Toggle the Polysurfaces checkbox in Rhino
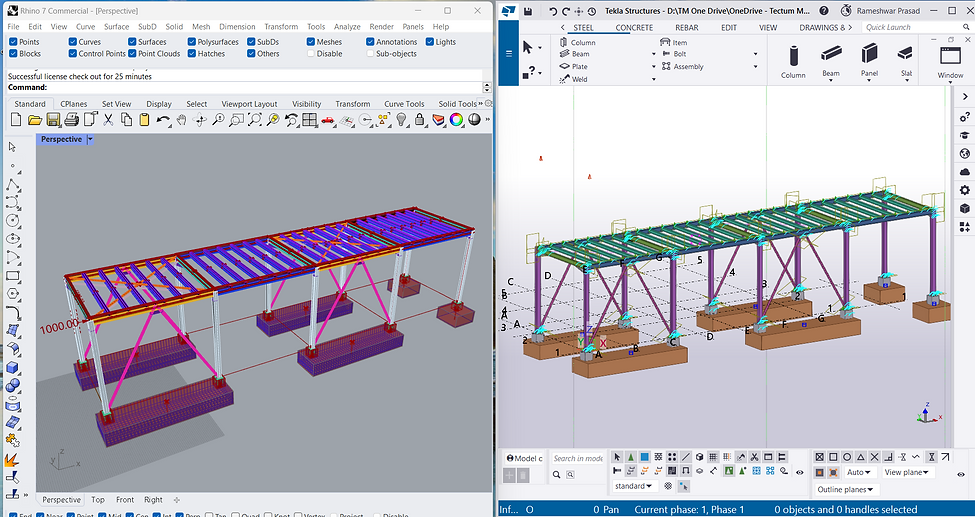975x517 pixels. [x=192, y=42]
